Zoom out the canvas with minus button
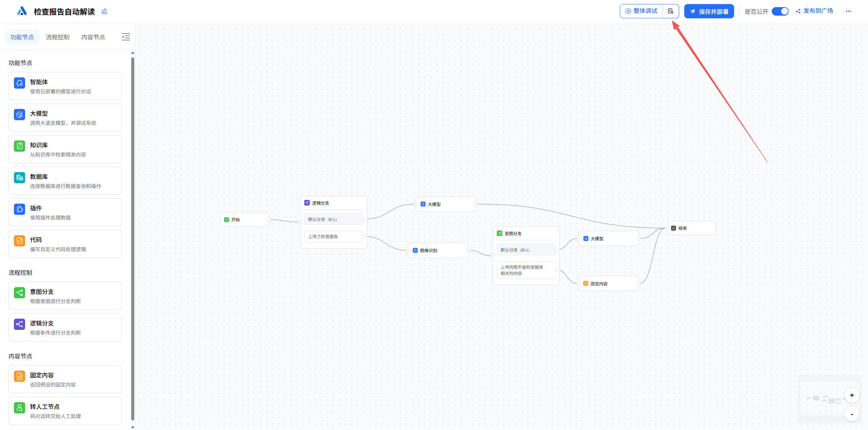Image resolution: width=868 pixels, height=430 pixels. point(852,414)
